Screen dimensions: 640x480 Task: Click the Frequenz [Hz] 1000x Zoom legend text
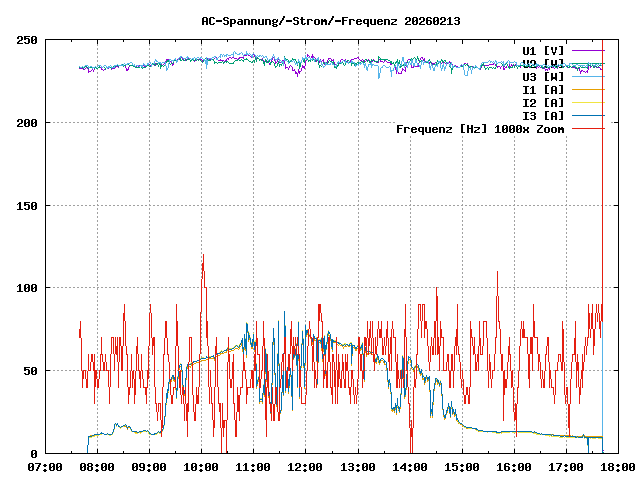click(x=480, y=128)
